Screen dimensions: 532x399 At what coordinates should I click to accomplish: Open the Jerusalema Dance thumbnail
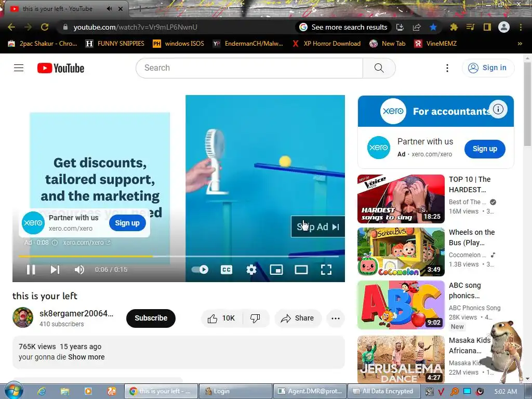(401, 360)
